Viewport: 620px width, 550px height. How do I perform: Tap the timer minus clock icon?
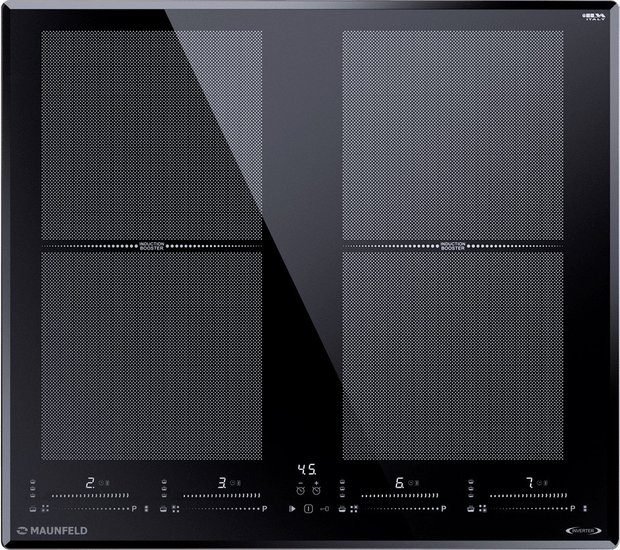(301, 489)
